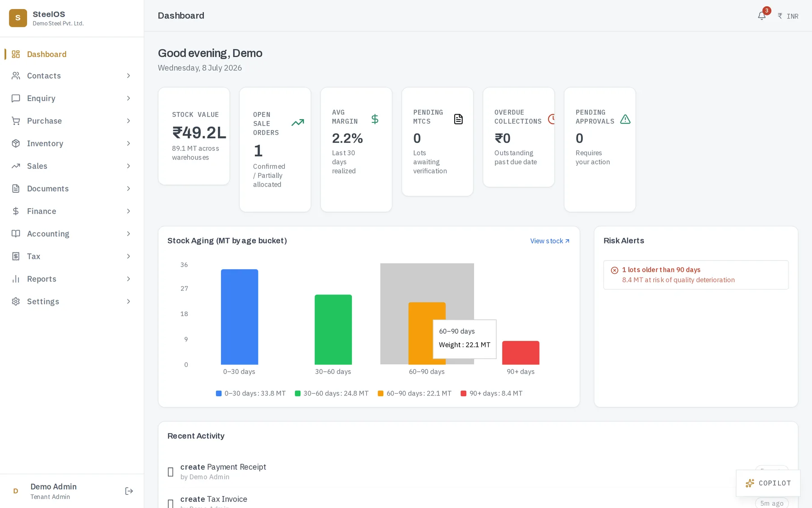This screenshot has height=508, width=812.
Task: Click the logout icon beside Demo Admin
Action: [x=129, y=491]
